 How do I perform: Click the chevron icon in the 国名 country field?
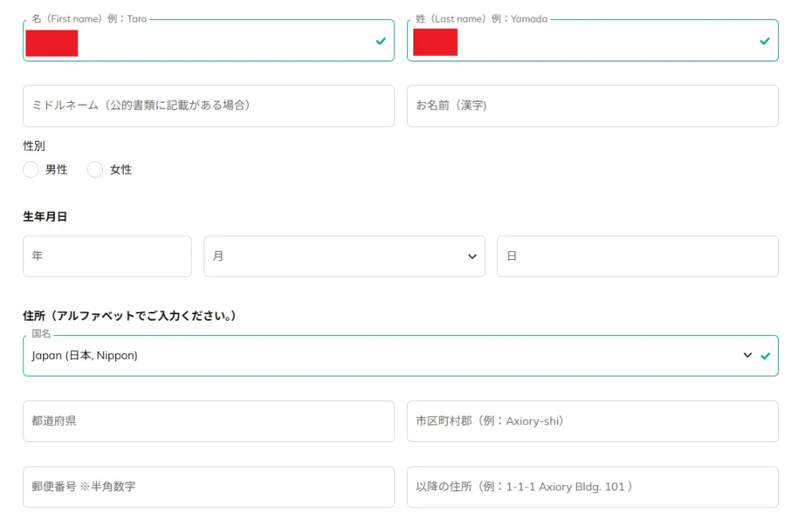[x=749, y=355]
